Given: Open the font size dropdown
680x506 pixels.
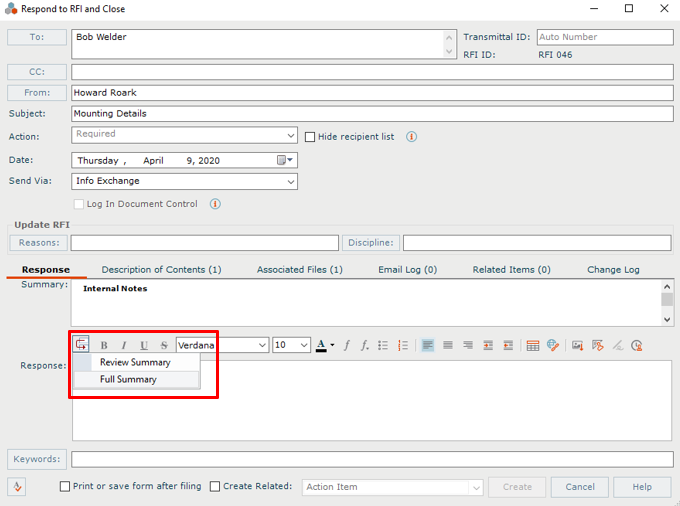Looking at the screenshot, I should click(x=304, y=345).
